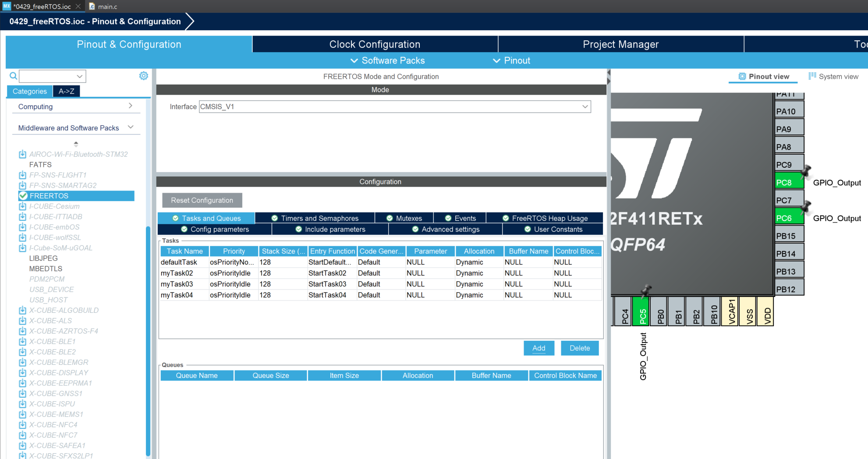
Task: Click the middleware list vertical scrollbar
Action: coord(148,341)
